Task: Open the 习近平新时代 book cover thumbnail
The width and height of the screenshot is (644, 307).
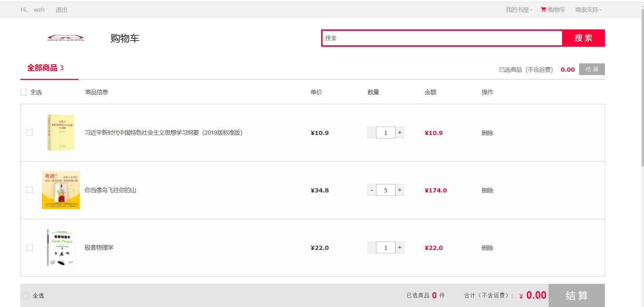Action: coord(61,133)
